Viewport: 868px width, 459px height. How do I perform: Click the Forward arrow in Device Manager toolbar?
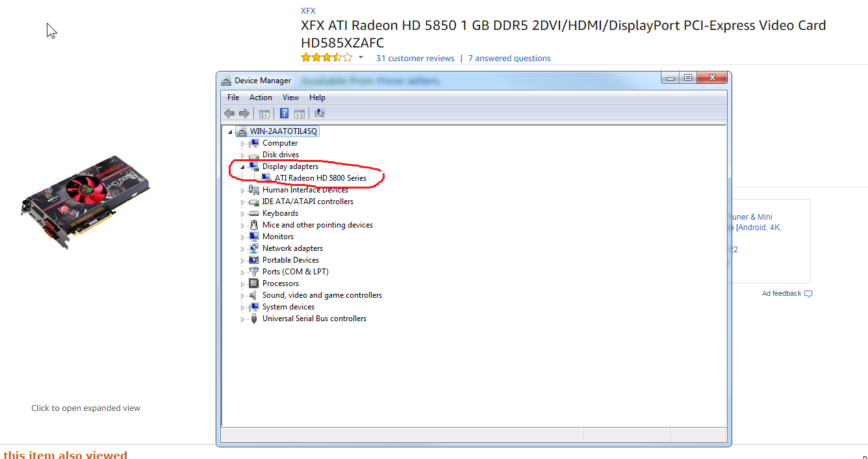point(244,113)
